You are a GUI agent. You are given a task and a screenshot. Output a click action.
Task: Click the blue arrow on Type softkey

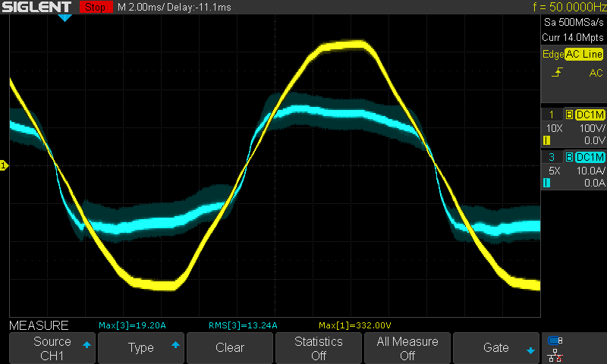click(175, 344)
